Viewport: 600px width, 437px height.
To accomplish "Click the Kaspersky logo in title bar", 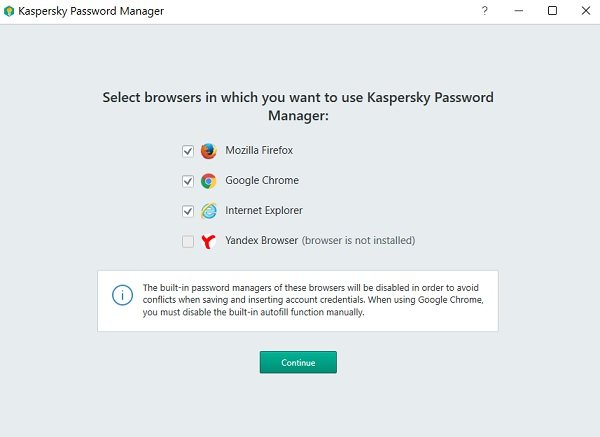I will point(10,11).
